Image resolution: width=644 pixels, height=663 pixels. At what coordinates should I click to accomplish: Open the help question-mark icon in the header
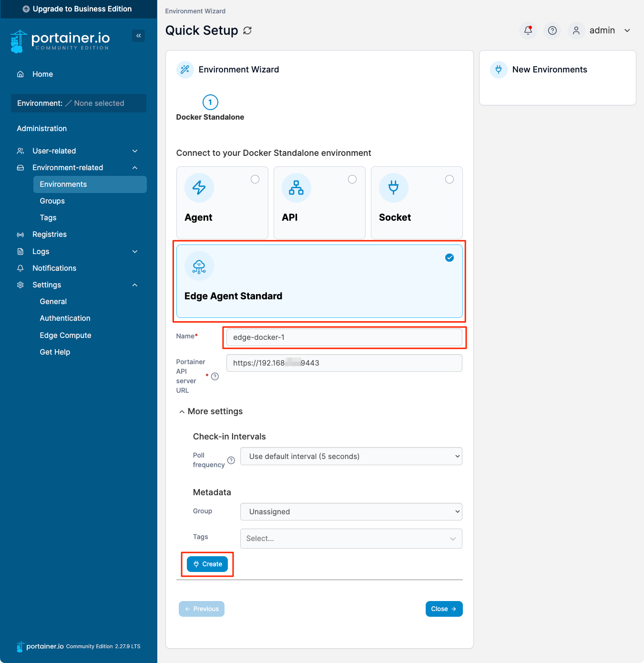(552, 31)
